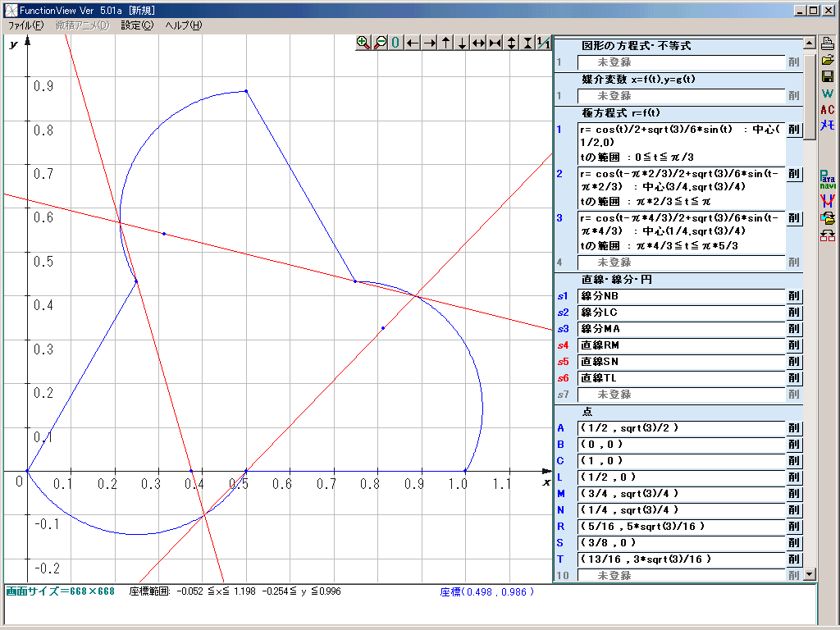Delete point A with its 削 button
840x630 pixels.
pos(794,428)
